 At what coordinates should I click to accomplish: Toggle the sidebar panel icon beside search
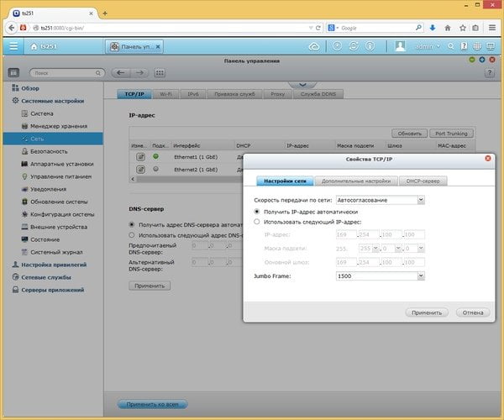pos(13,73)
